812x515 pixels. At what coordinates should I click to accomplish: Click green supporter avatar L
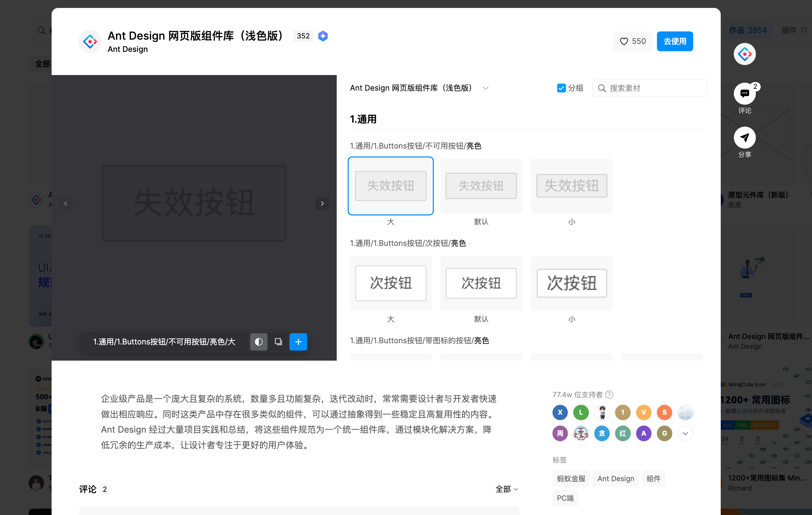point(581,412)
